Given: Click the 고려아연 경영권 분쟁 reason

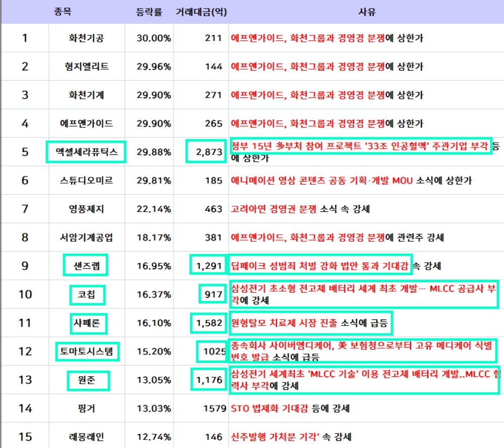Looking at the screenshot, I should pos(300,209).
